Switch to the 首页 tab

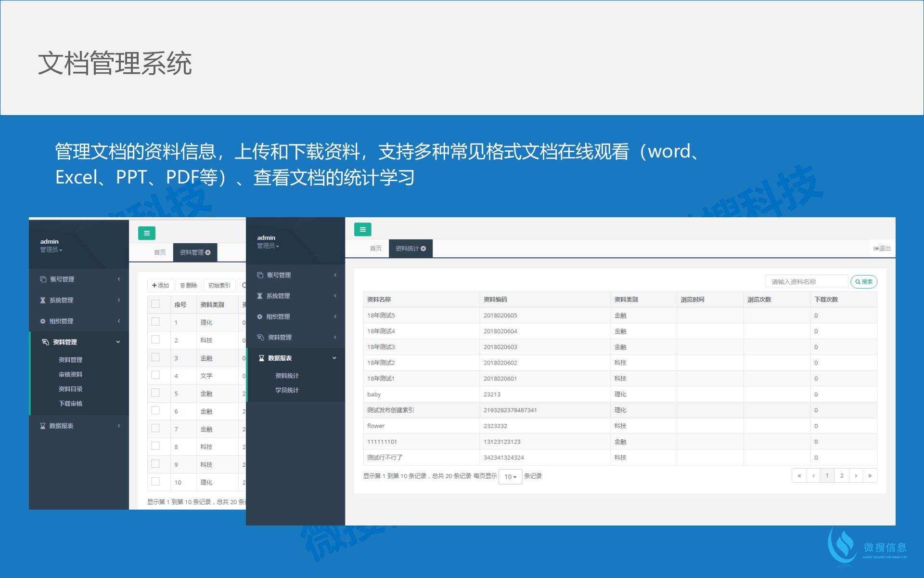(x=375, y=249)
